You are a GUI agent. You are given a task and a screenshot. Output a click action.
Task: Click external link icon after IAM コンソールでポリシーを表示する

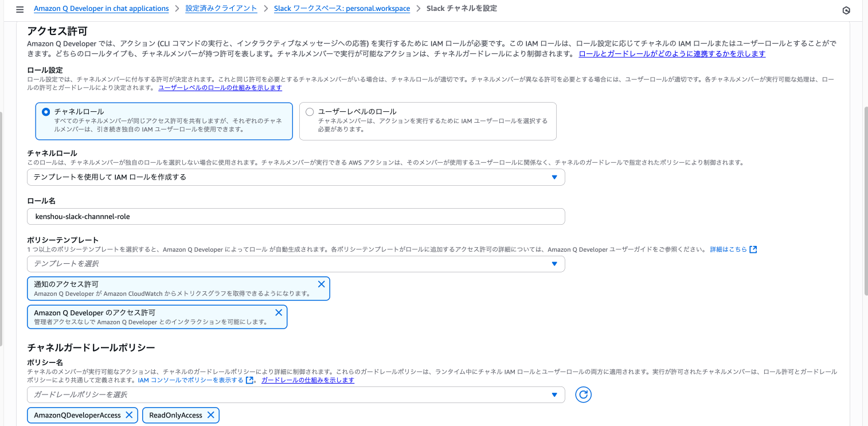(249, 380)
